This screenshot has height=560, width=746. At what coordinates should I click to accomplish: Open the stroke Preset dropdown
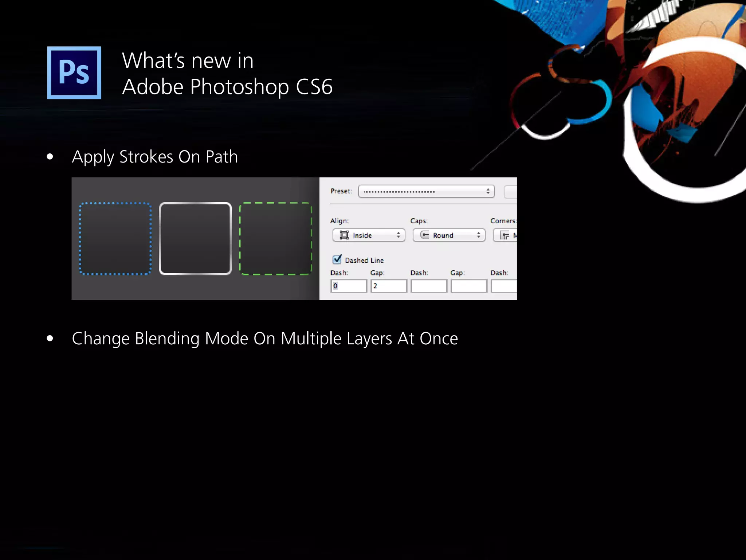(426, 191)
